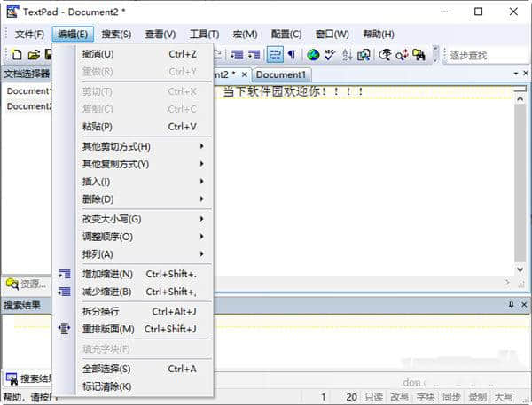Click the 逐步查找 incremental search field
The image size is (532, 405).
pyautogui.click(x=488, y=55)
